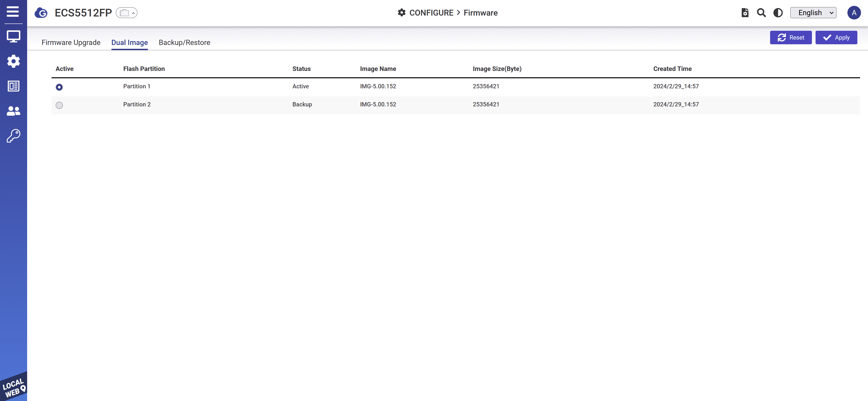This screenshot has height=401, width=868.
Task: Click the file settings icon in header
Action: [x=745, y=13]
